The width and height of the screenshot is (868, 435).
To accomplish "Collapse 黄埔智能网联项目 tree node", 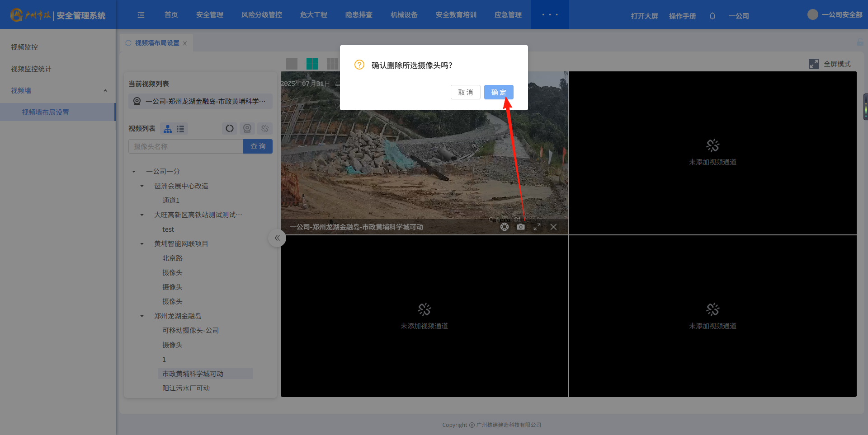I will 142,244.
